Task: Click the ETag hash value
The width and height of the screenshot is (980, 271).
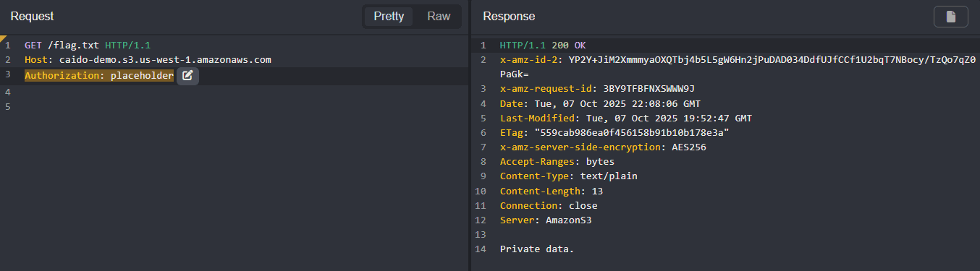Action: (x=631, y=133)
